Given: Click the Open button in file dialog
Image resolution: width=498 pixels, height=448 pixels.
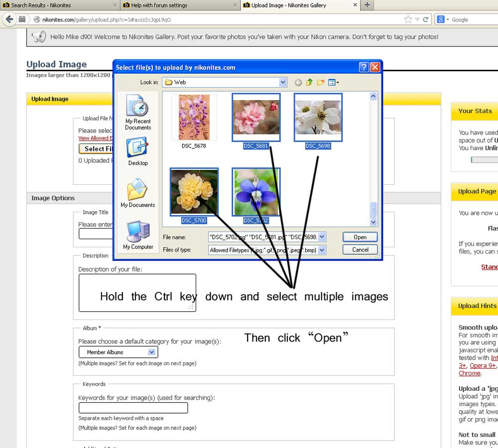Looking at the screenshot, I should click(x=360, y=237).
